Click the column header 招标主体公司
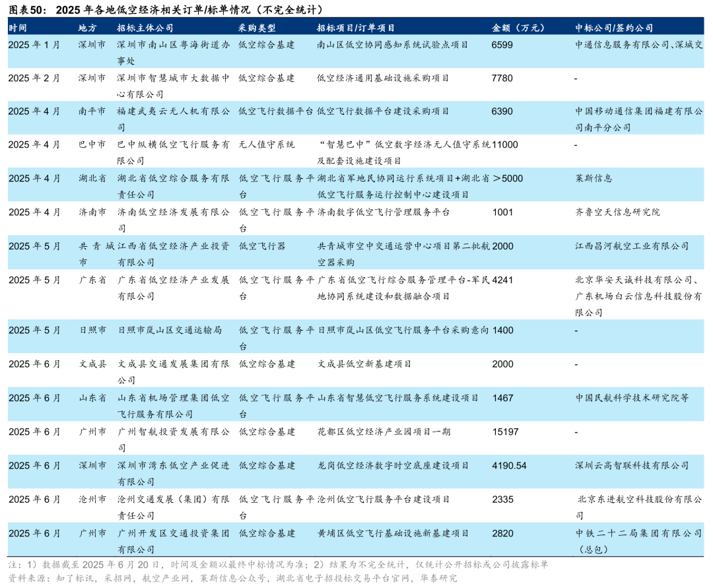The width and height of the screenshot is (713, 588). (145, 28)
